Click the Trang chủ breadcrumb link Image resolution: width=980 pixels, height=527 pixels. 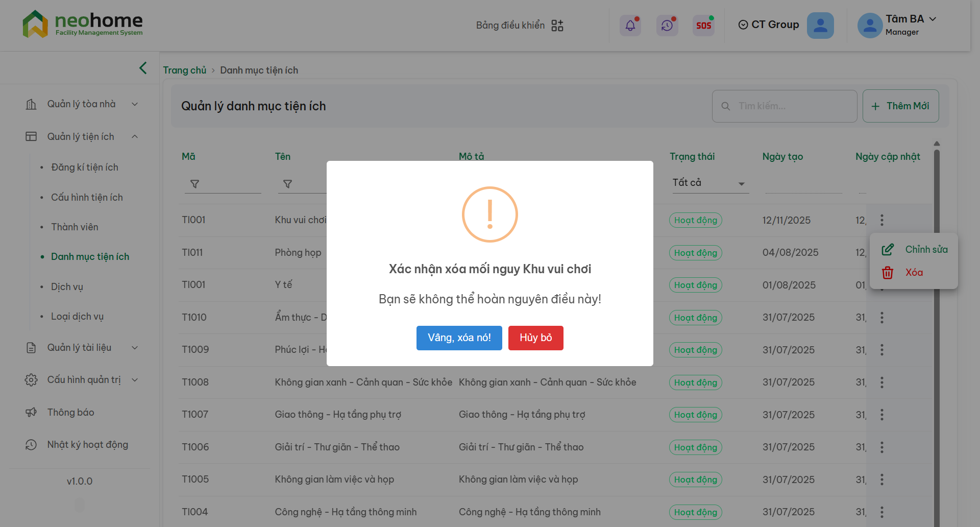184,70
